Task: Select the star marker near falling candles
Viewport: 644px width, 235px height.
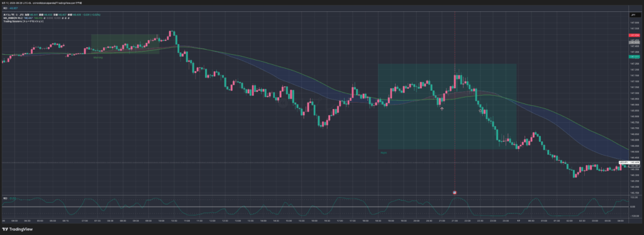Action: pos(480,111)
